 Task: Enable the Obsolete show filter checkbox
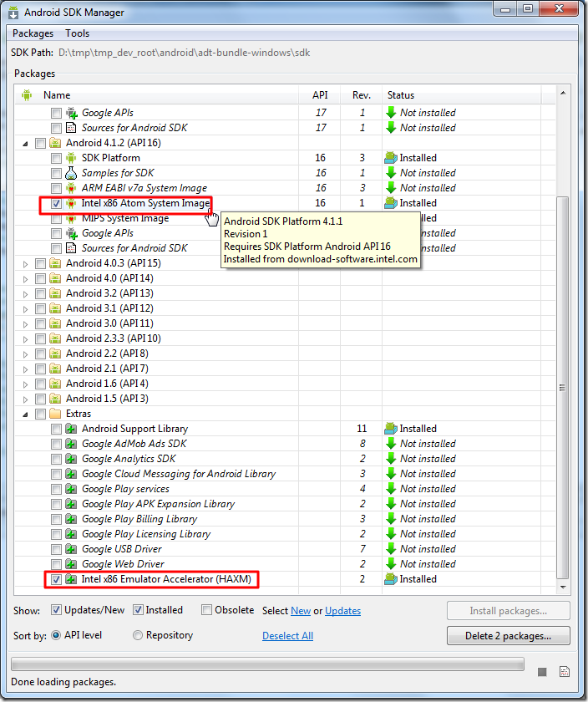[x=206, y=610]
